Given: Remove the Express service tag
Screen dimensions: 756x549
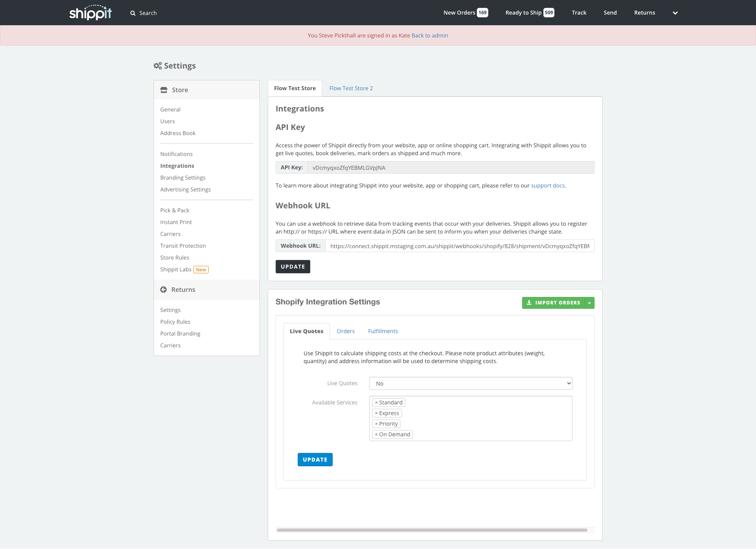Looking at the screenshot, I should (376, 413).
